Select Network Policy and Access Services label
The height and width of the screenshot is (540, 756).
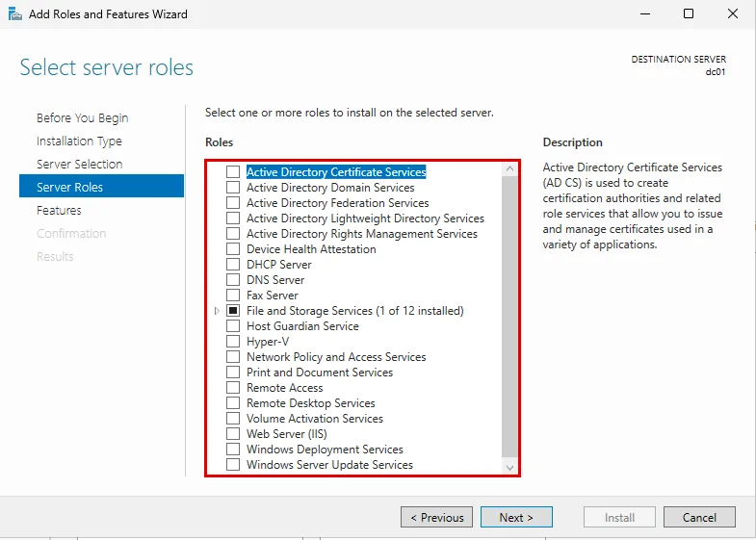coord(336,357)
